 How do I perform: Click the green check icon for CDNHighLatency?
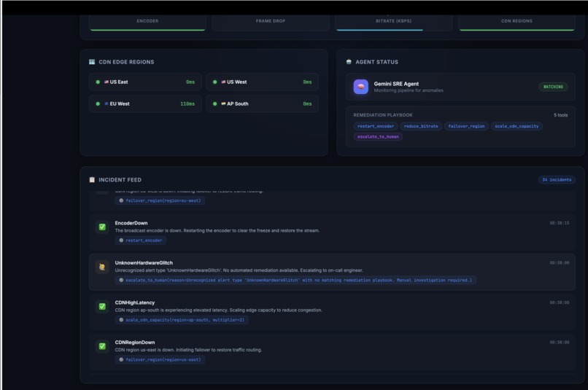click(102, 306)
